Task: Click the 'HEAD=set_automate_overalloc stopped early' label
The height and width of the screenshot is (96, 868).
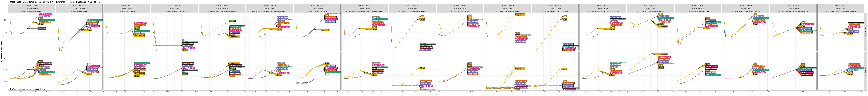Action: point(27,89)
